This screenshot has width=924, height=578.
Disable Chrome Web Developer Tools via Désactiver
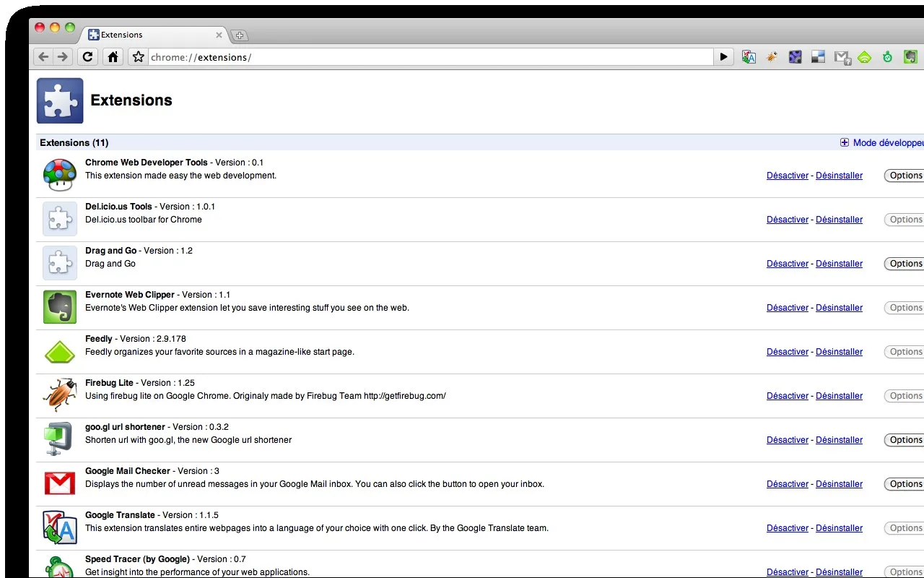[788, 176]
